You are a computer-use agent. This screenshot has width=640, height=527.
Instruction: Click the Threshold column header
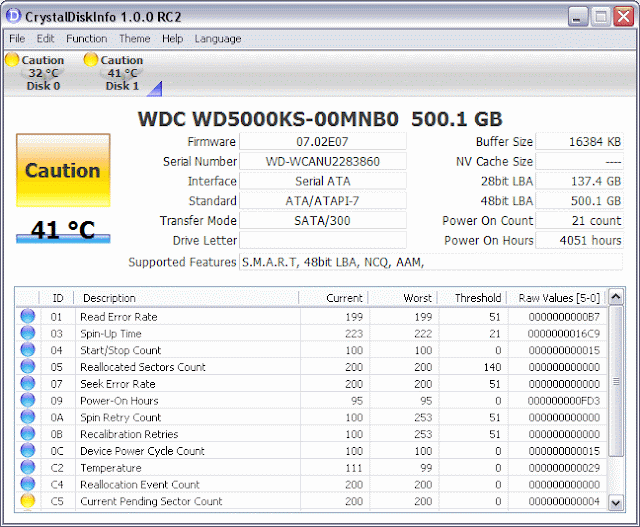coord(472,298)
